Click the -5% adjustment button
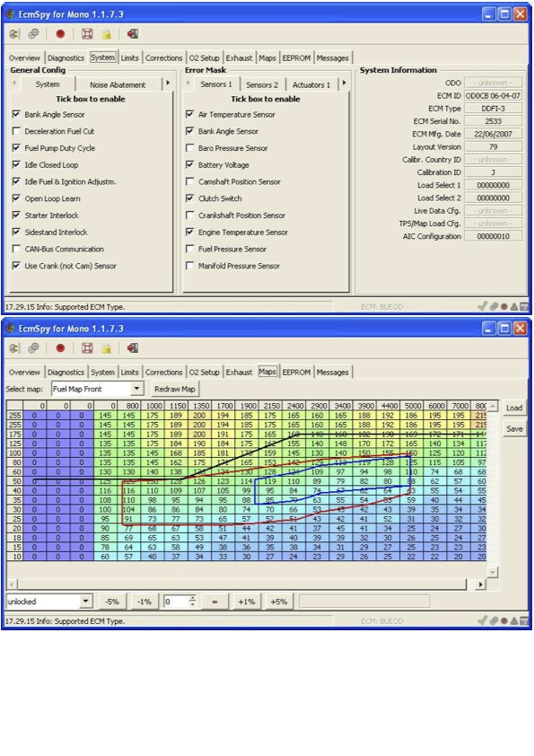Viewport: 534px width, 756px height. tap(112, 602)
